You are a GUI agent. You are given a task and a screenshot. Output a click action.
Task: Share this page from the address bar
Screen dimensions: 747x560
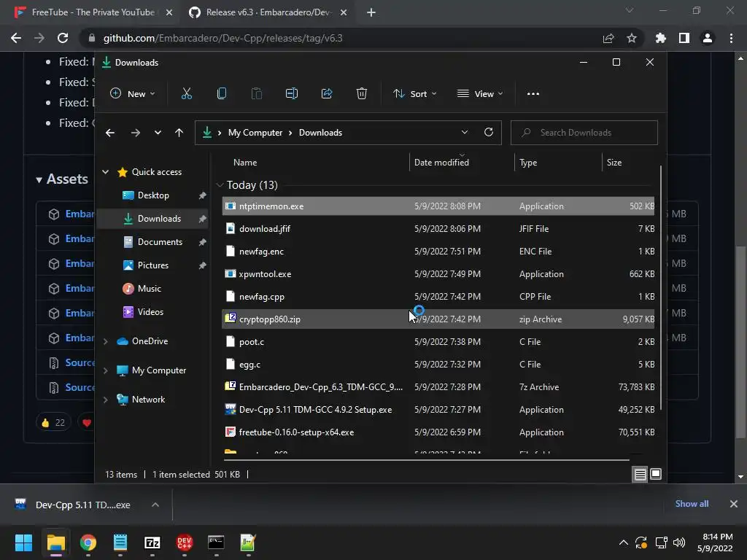coord(608,38)
